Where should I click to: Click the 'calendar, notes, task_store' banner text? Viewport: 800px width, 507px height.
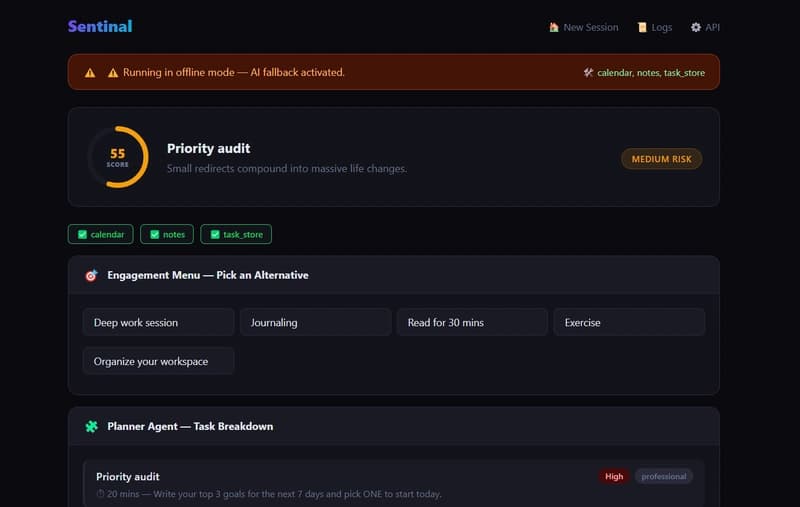[651, 73]
